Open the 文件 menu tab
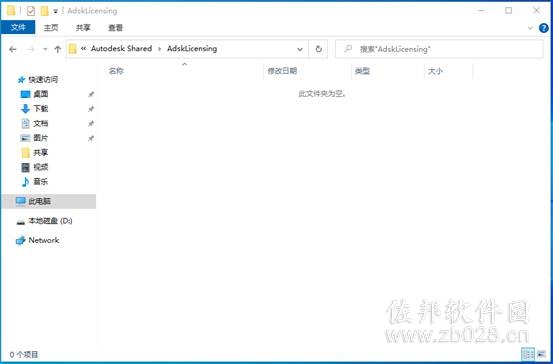 point(18,28)
